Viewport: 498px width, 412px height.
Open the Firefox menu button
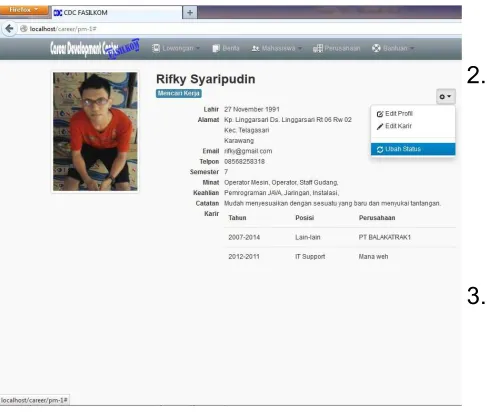(23, 10)
